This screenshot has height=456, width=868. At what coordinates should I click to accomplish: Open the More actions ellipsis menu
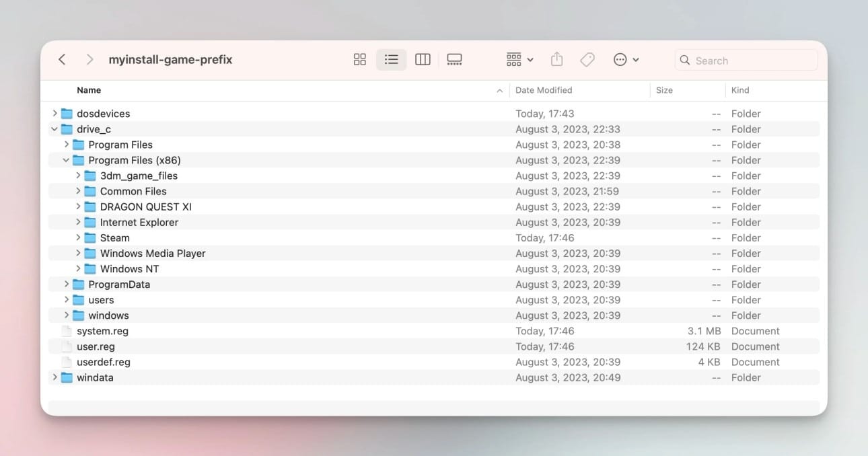pyautogui.click(x=626, y=60)
